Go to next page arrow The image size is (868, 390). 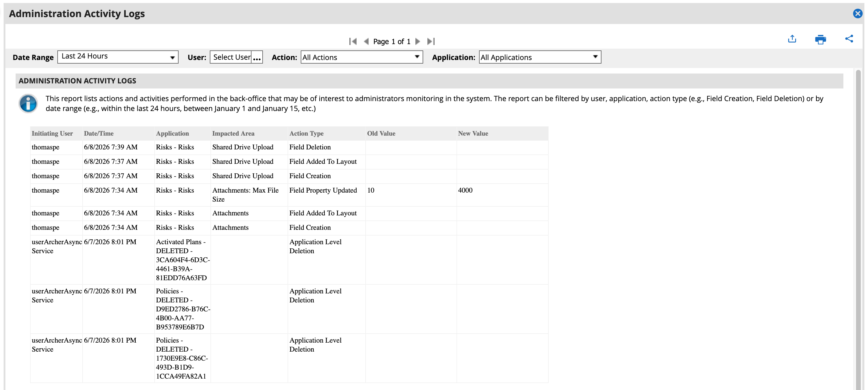tap(418, 41)
